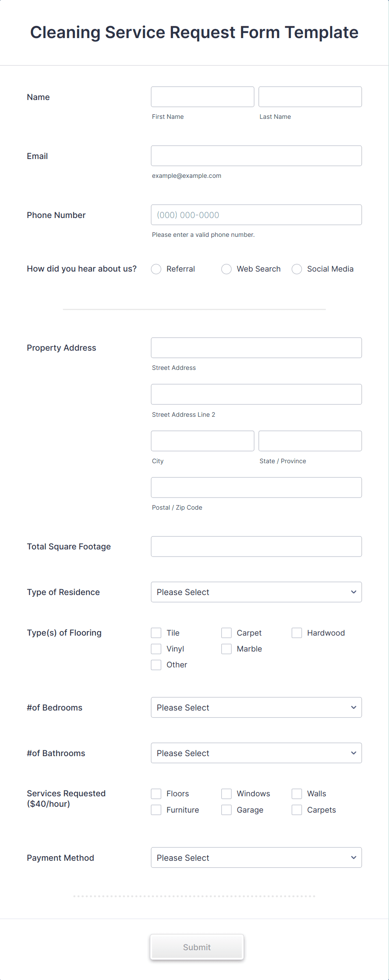Enable the Marble flooring option

click(226, 649)
